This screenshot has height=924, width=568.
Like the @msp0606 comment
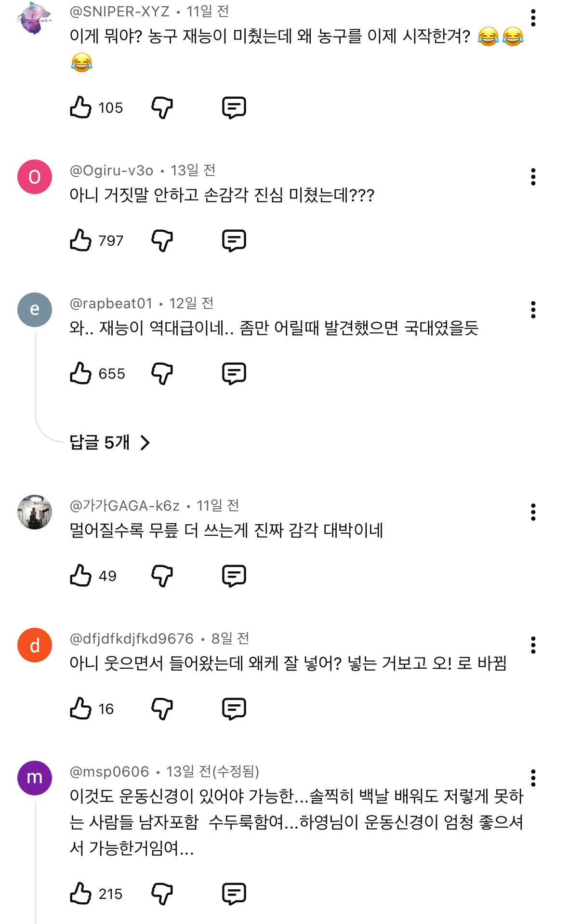pos(80,894)
